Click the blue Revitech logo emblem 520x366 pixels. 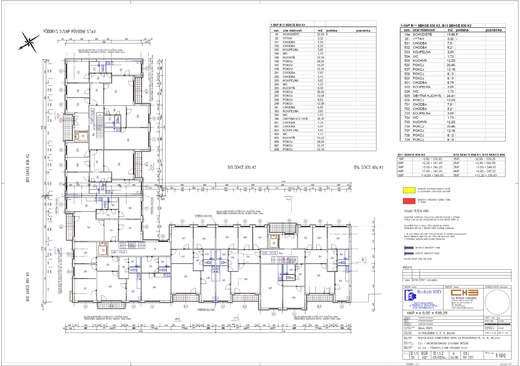point(409,296)
